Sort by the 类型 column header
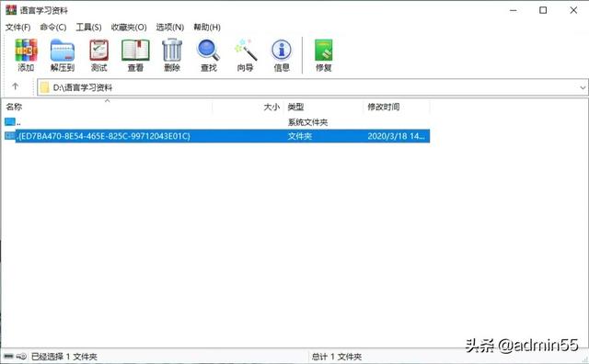589x364 pixels. tap(323, 107)
